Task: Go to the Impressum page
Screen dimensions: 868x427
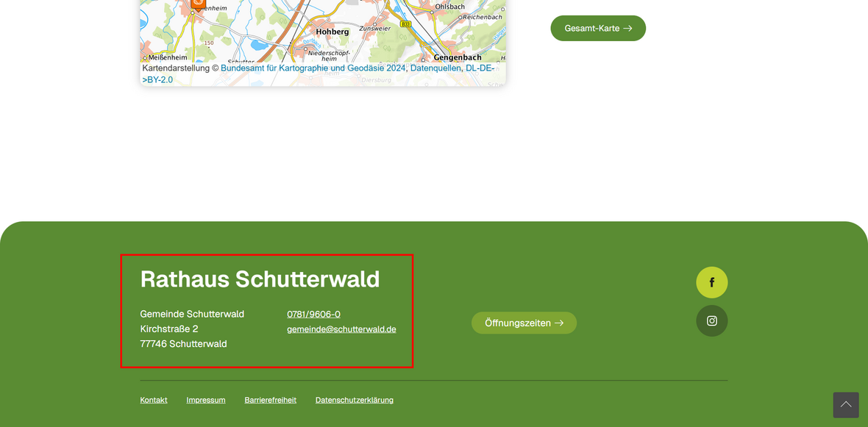Action: coord(206,401)
